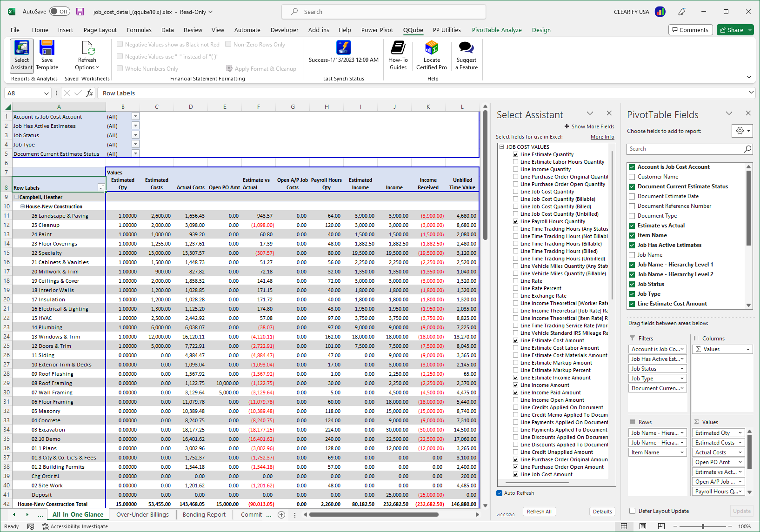The height and width of the screenshot is (532, 760).
Task: Check the Line Income Quantity field
Action: pos(516,169)
